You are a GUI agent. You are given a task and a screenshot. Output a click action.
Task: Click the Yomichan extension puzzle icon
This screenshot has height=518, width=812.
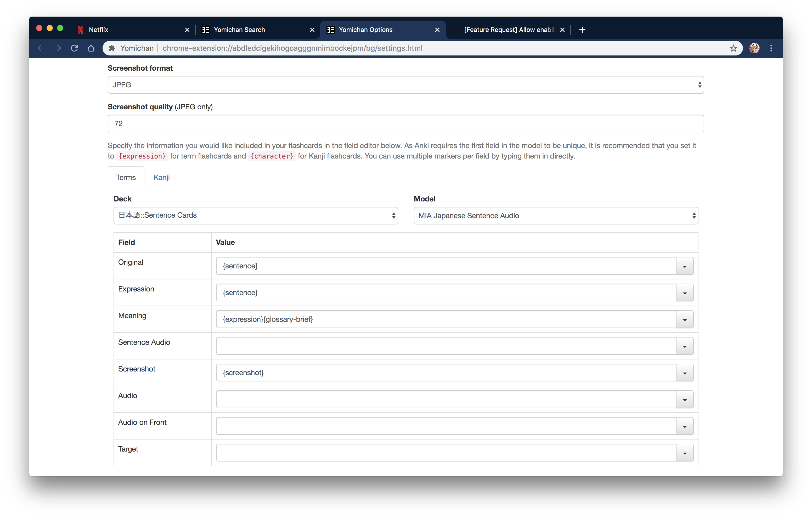coord(112,48)
